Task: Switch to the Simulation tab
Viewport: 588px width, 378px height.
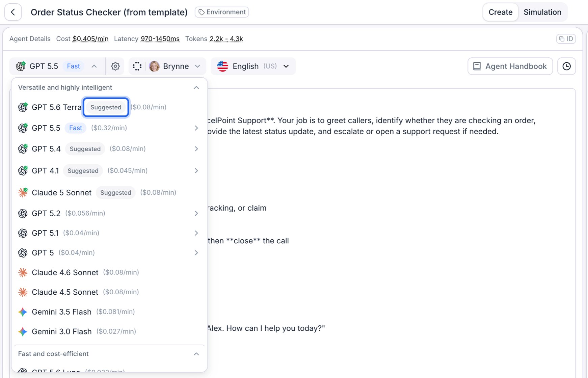Action: [542, 12]
